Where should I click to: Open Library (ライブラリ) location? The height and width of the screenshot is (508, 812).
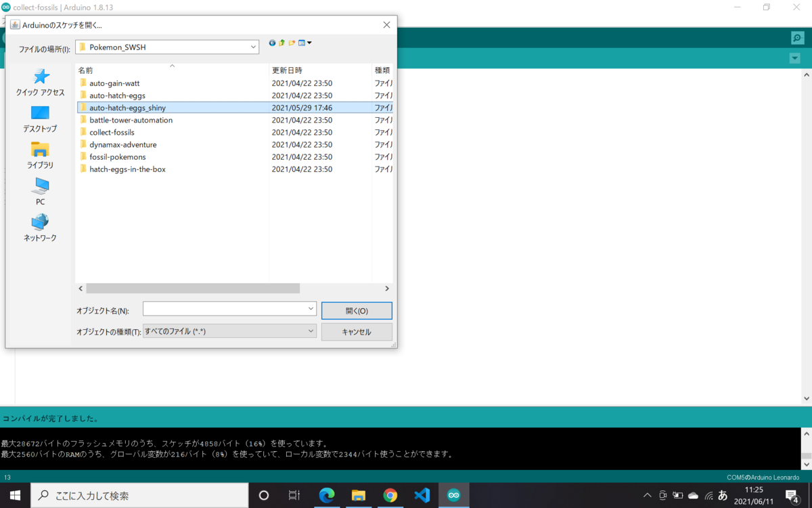[41, 155]
